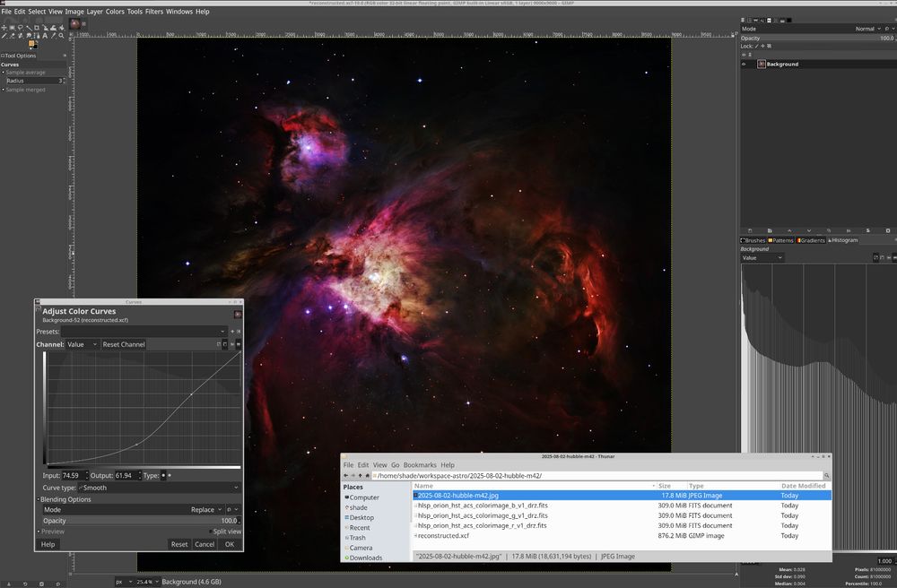This screenshot has width=897, height=588.
Task: Click the Input value field in Curves
Action: (75, 475)
